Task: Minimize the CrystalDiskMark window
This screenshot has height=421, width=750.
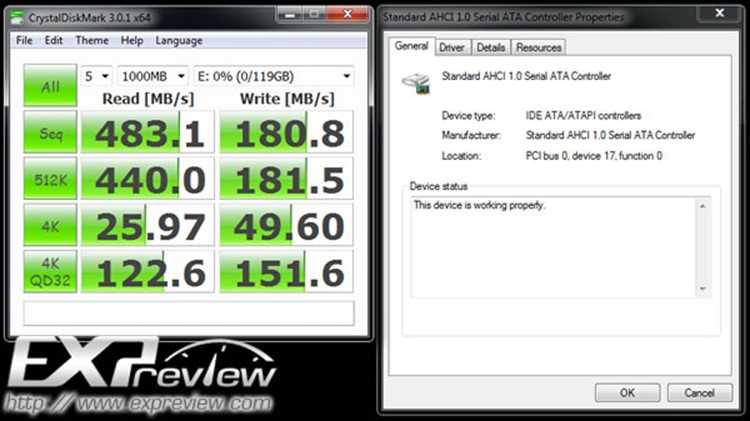Action: point(290,15)
